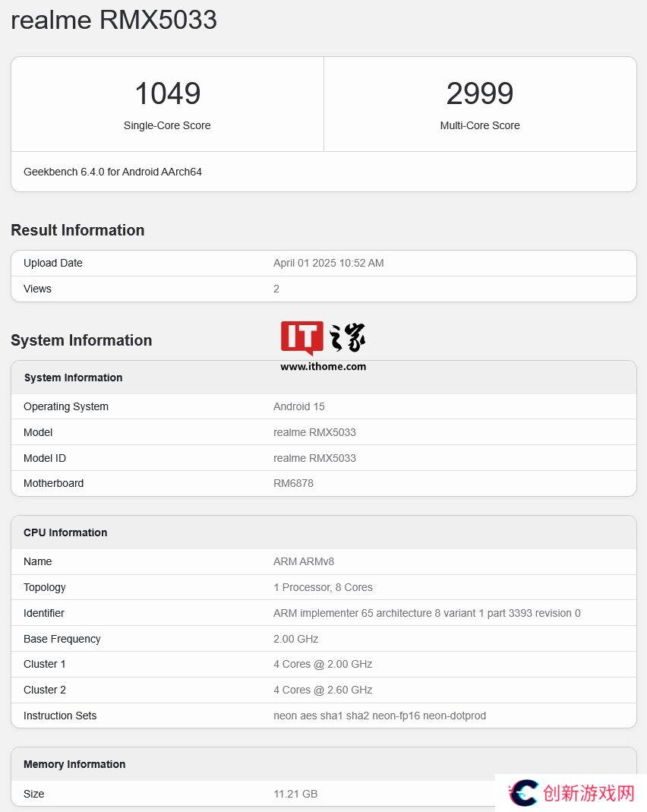Select the '1 Processor, 8 Cores' value
647x812 pixels.
(x=323, y=587)
